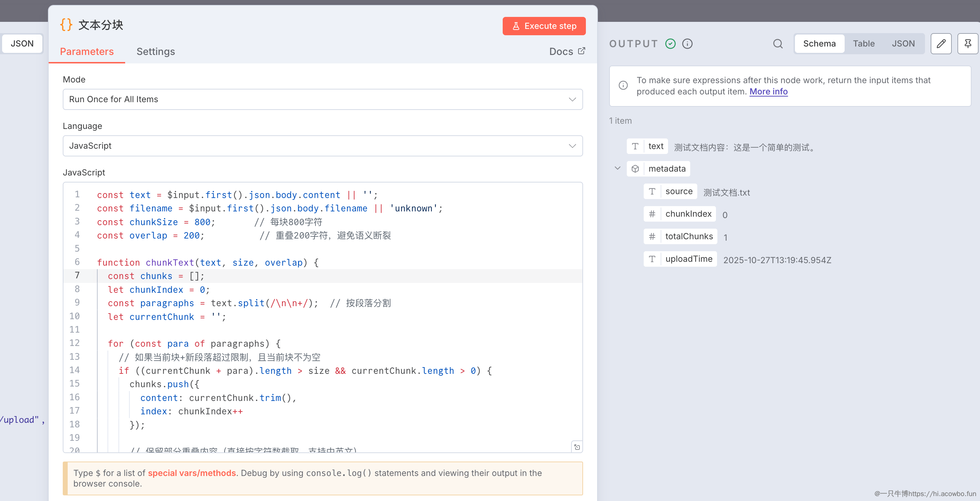
Task: Click the Docs external link icon
Action: tap(581, 51)
